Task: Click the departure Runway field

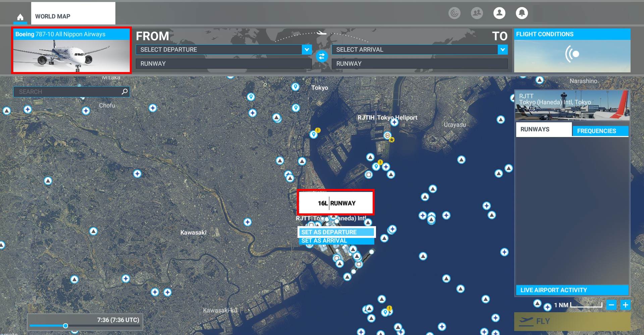Action: coord(224,64)
